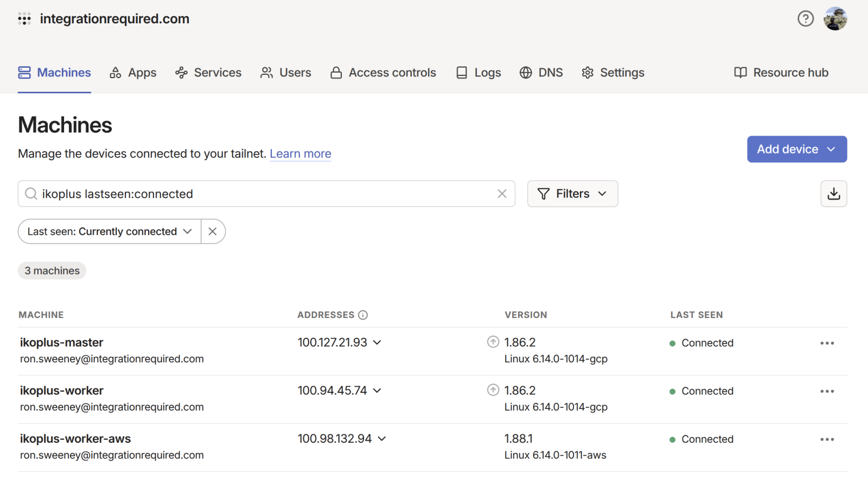
Task: Expand the Filters dropdown
Action: [572, 194]
